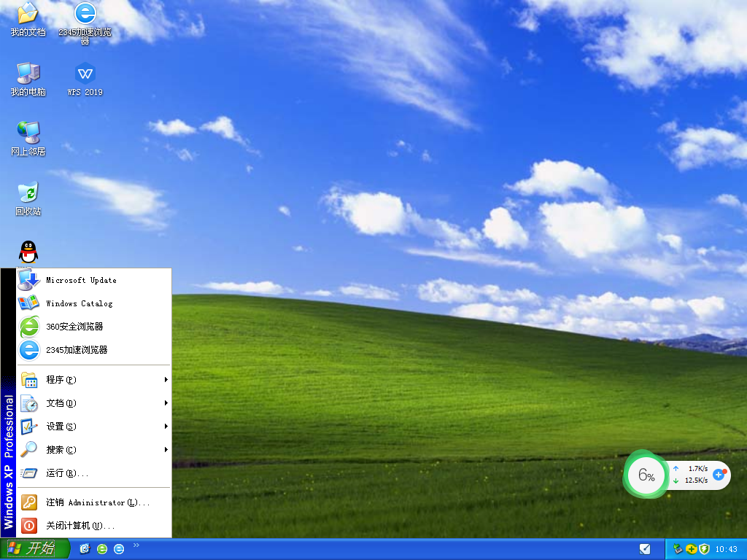The height and width of the screenshot is (560, 747).
Task: Launch the blue 2345 browser quick launch icon
Action: [x=119, y=549]
